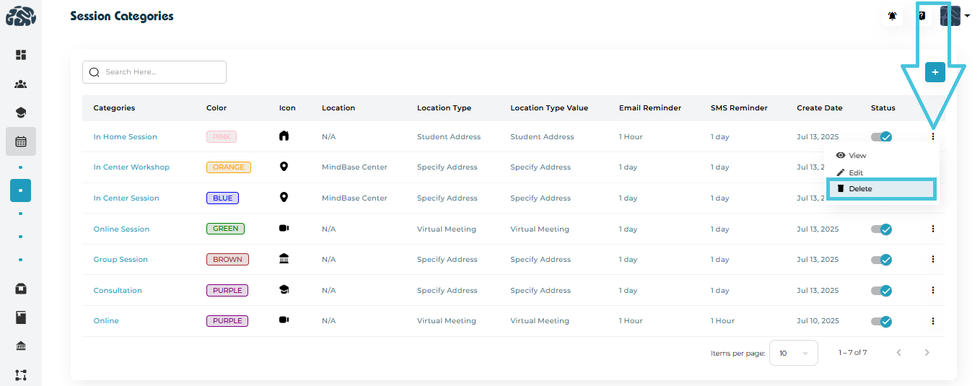
Task: Disable the Group Session status switch
Action: tap(881, 260)
